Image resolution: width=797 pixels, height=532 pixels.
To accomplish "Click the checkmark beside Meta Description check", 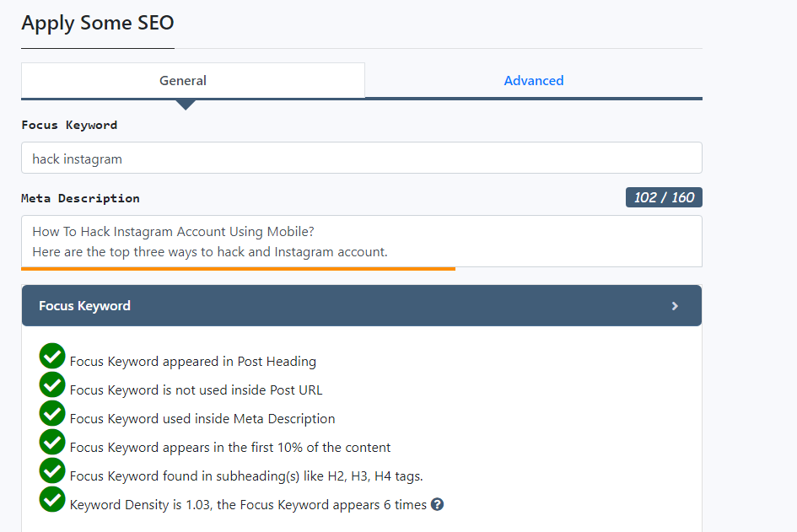I will click(x=52, y=413).
